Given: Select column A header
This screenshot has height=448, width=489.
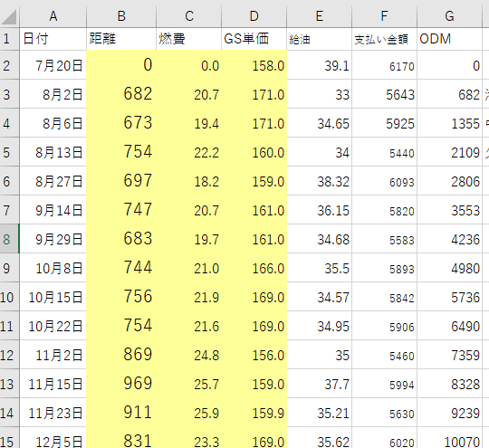Looking at the screenshot, I should tap(53, 16).
